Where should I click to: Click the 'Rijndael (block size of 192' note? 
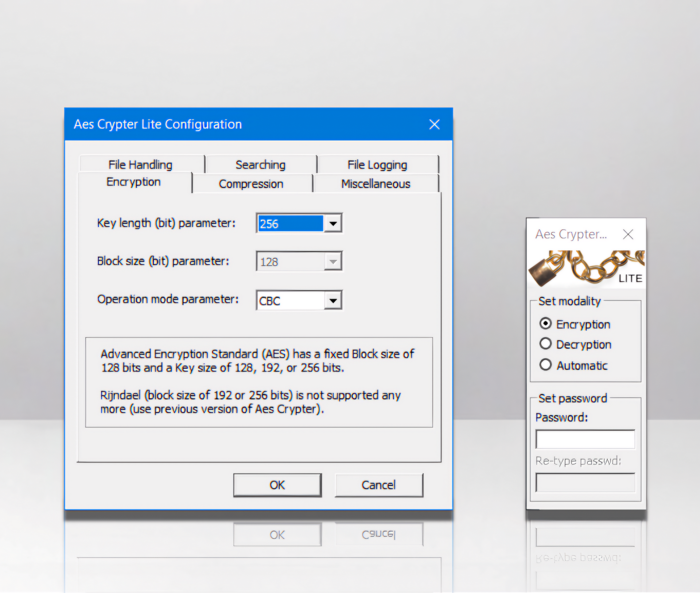(x=250, y=402)
